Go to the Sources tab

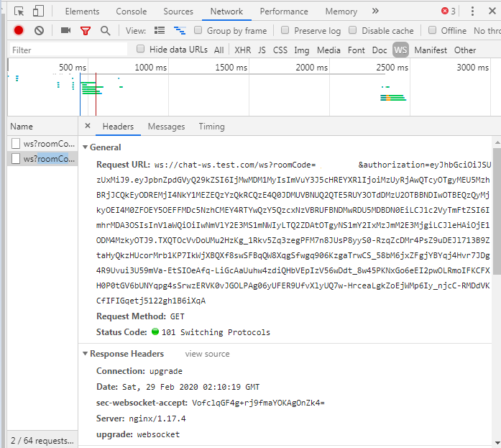178,12
